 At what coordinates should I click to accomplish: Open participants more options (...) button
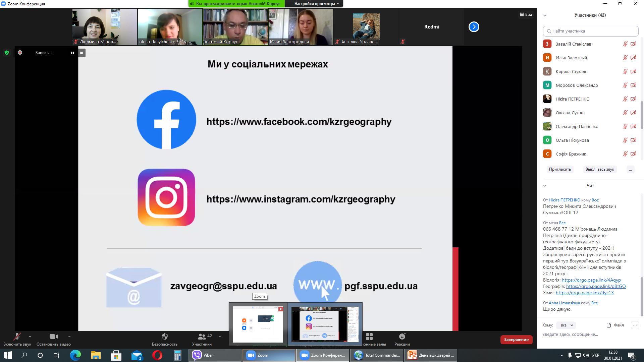pyautogui.click(x=630, y=169)
